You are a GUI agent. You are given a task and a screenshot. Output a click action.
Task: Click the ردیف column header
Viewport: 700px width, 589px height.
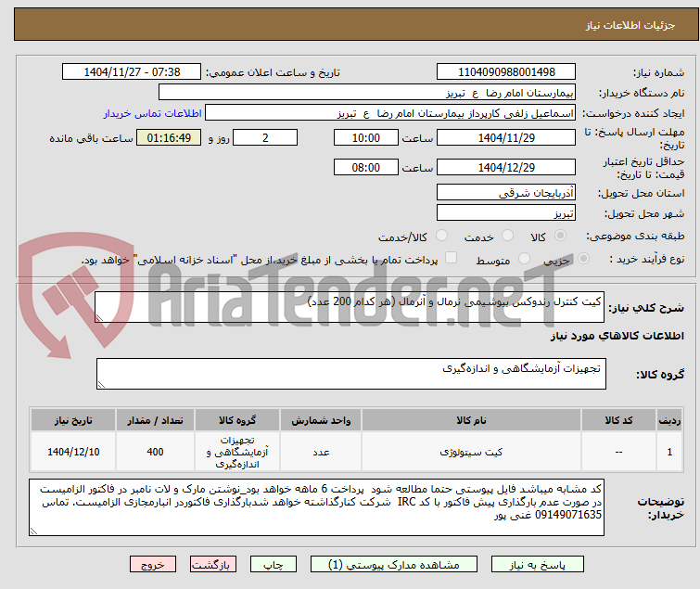669,420
